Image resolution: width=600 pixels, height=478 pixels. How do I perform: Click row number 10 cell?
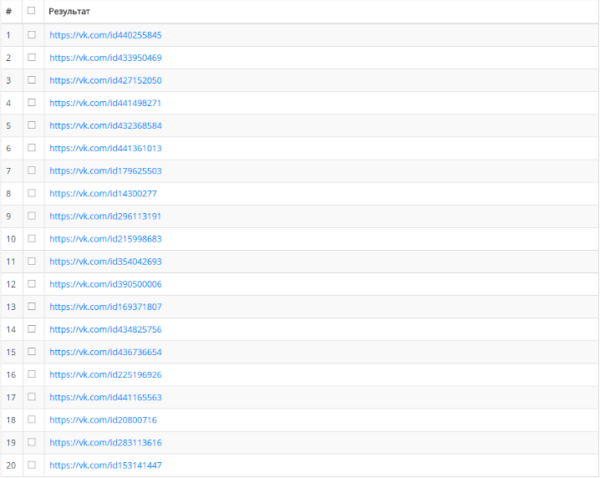point(11,239)
